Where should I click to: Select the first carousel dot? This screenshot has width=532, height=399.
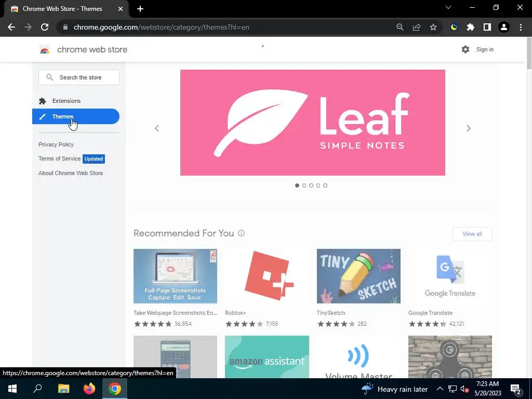(x=297, y=185)
